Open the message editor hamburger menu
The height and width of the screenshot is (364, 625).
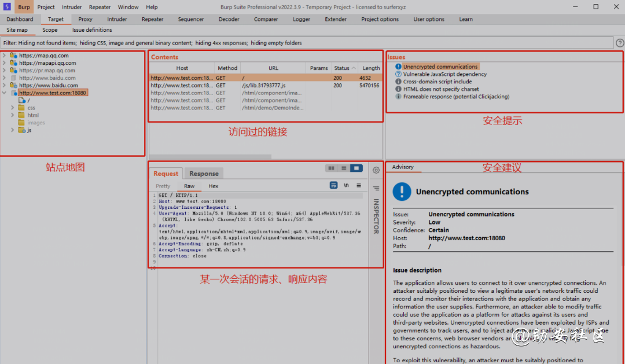tap(359, 185)
